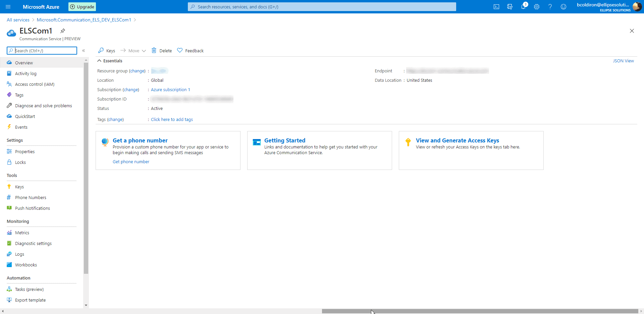
Task: Open portal settings gear
Action: [x=537, y=7]
